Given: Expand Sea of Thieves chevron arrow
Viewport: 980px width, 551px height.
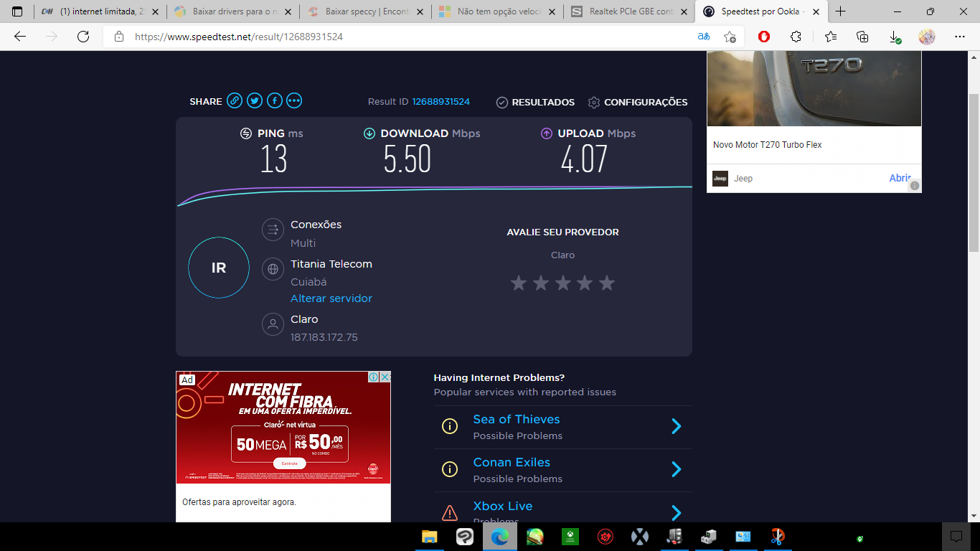Looking at the screenshot, I should click(x=676, y=426).
